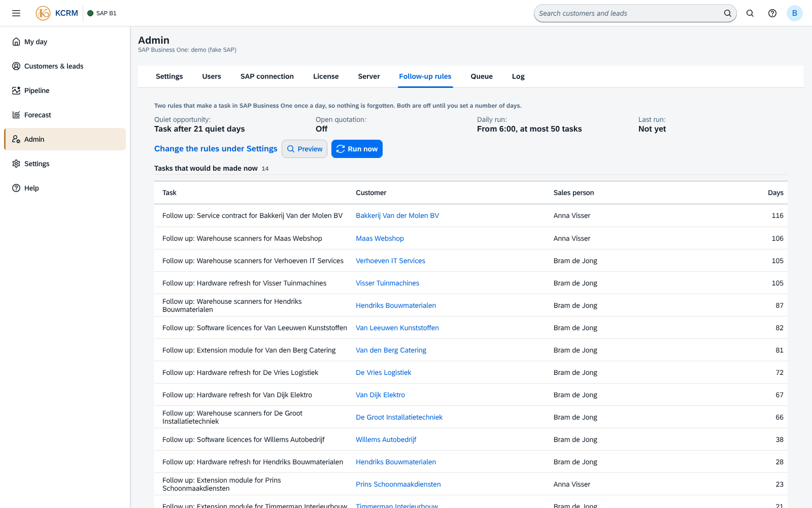This screenshot has height=508, width=812.
Task: Switch to the Users tab
Action: (212, 76)
